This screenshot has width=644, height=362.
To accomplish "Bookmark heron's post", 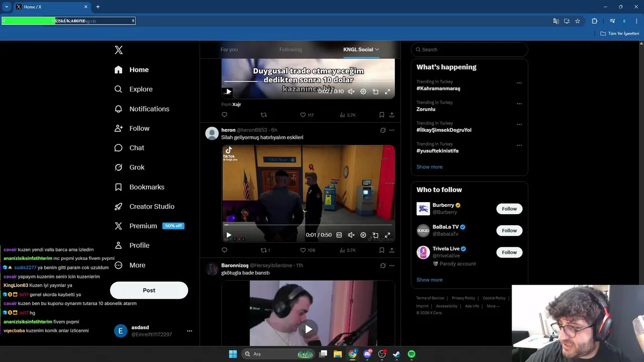I will coord(382,250).
